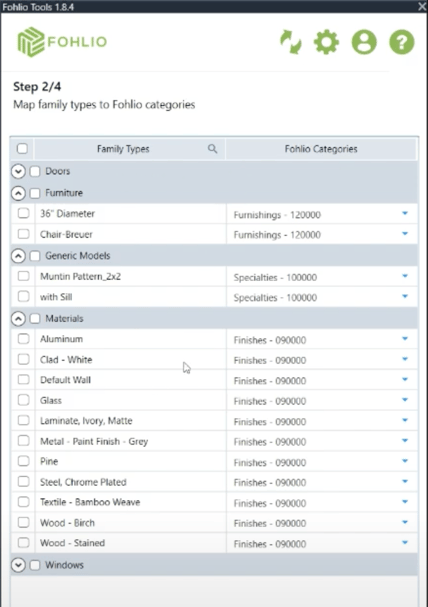Open category dropdown for Laminate, Ivory, Matte
Screen dimensions: 428x607
pos(405,420)
